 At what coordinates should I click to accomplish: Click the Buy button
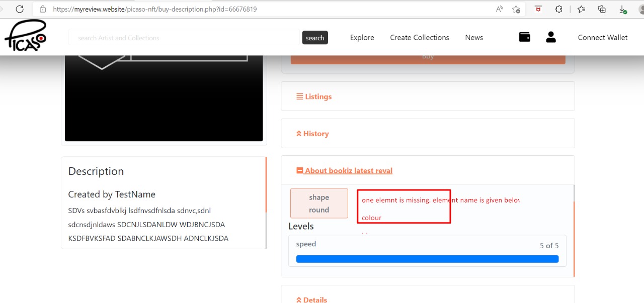point(428,57)
